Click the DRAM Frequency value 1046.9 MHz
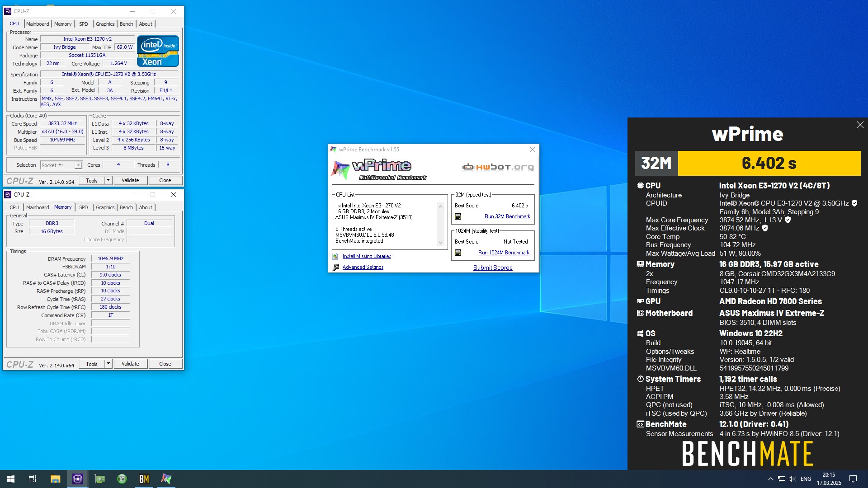The width and height of the screenshot is (868, 488). pos(110,258)
